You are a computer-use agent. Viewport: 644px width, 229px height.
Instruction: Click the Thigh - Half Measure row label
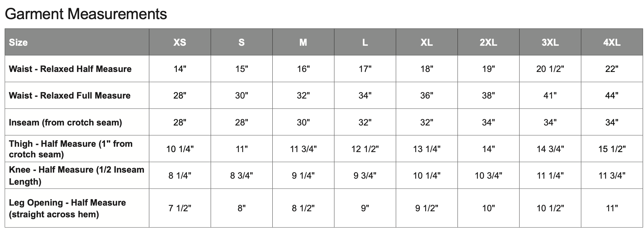point(71,149)
